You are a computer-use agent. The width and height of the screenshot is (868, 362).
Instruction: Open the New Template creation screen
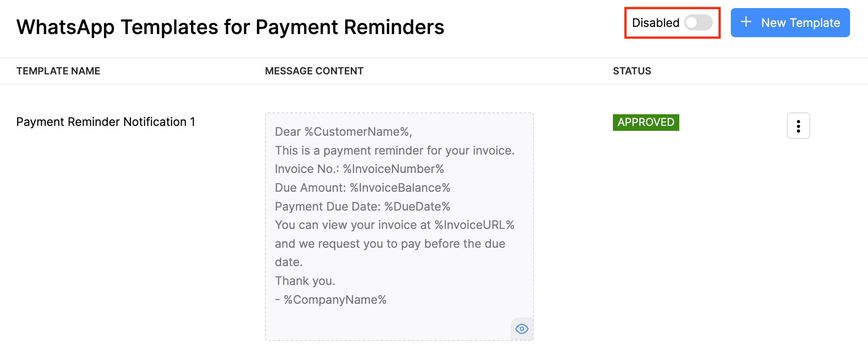pos(789,22)
